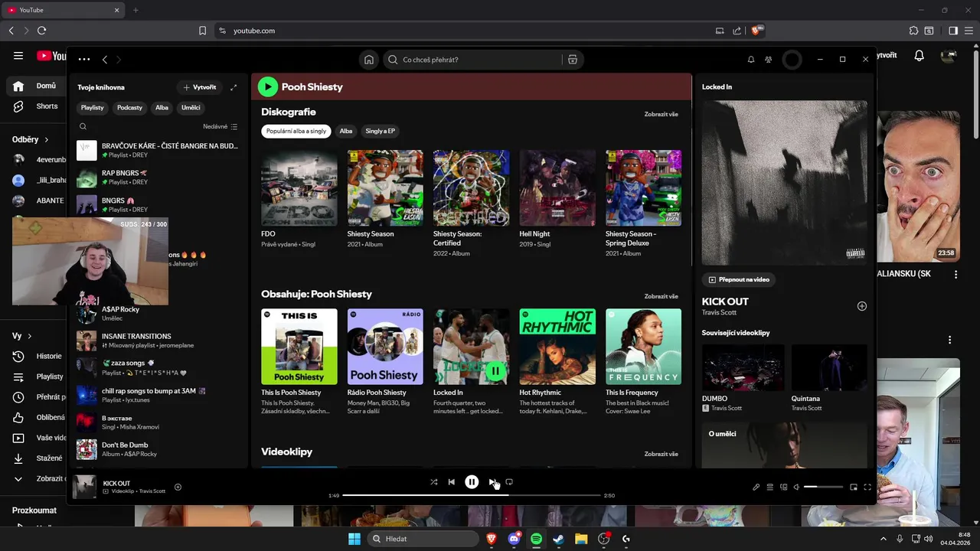The width and height of the screenshot is (980, 551).
Task: Open the Browse icon inside Spotify search bar
Action: [x=572, y=60]
